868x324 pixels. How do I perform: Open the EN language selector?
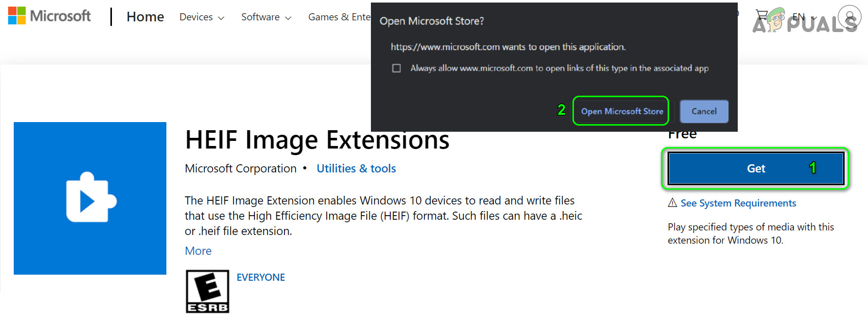[804, 17]
